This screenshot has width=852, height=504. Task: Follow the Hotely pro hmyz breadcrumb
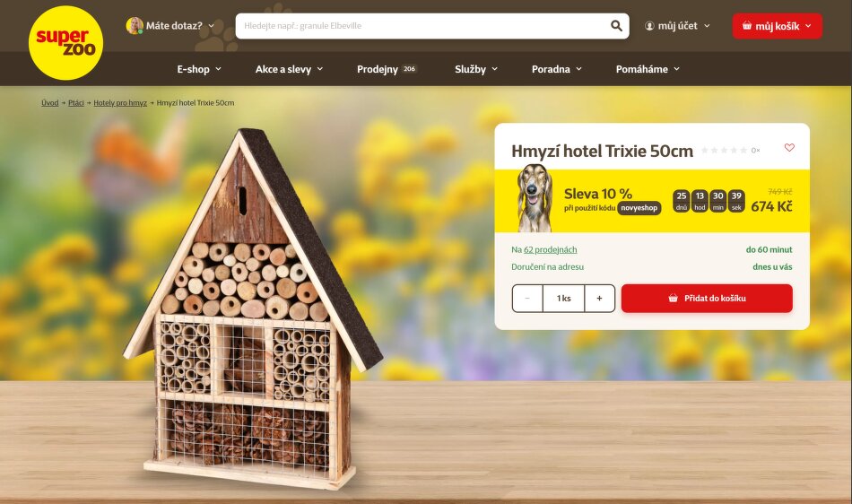pos(120,102)
